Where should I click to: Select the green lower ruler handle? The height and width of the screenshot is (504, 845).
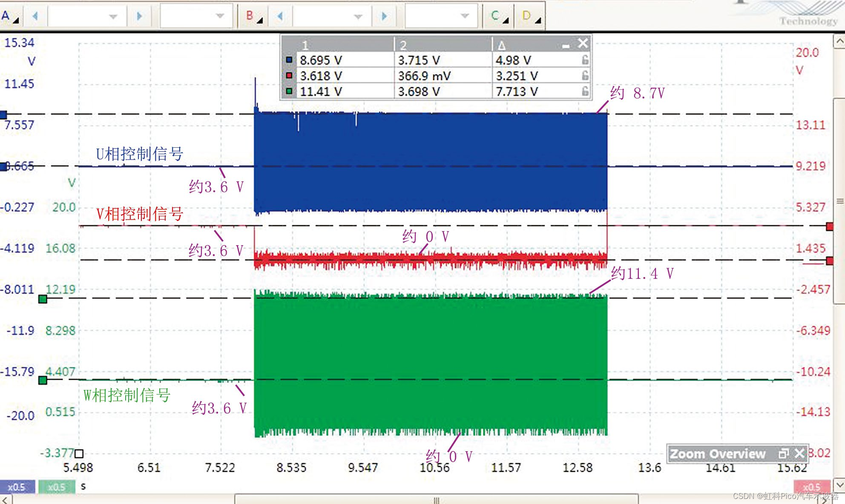pyautogui.click(x=43, y=380)
